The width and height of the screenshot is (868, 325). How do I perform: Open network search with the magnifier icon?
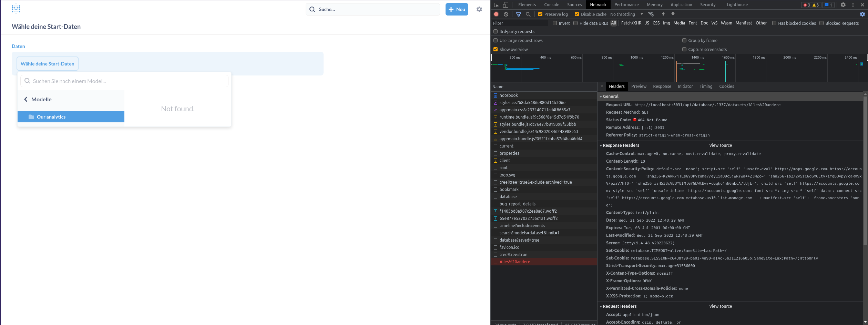[x=528, y=14]
